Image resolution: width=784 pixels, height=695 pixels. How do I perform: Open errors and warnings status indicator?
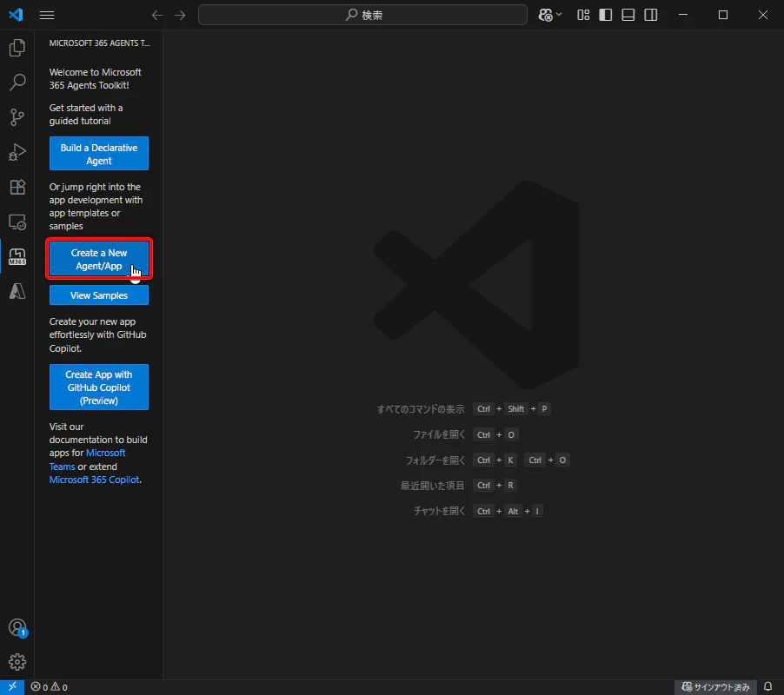coord(49,687)
